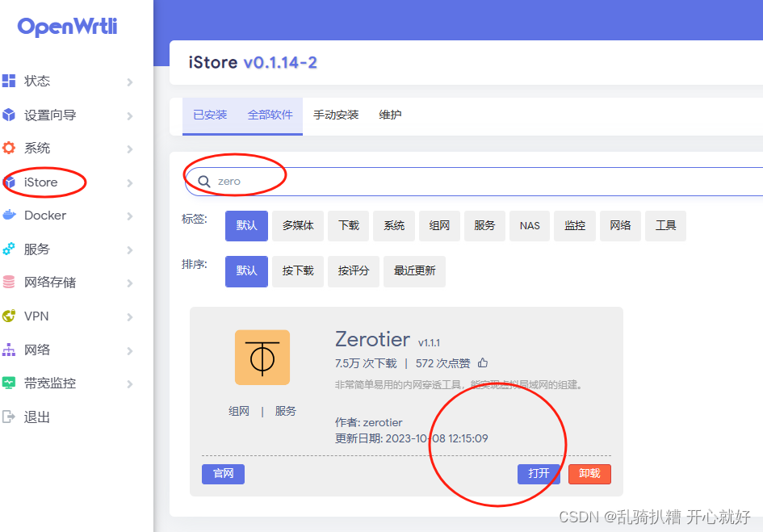Click the 7.5万 次下载 text
Screen dimensions: 763x532
click(x=366, y=363)
